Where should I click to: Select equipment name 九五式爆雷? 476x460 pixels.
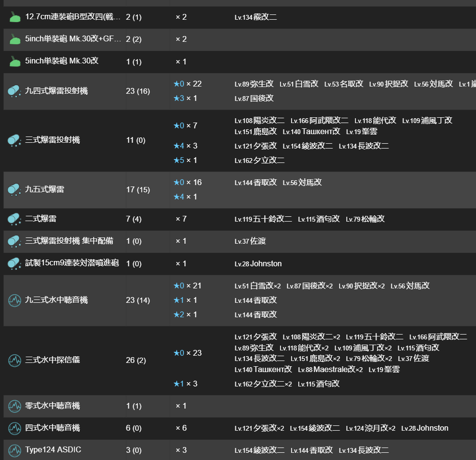tap(45, 189)
